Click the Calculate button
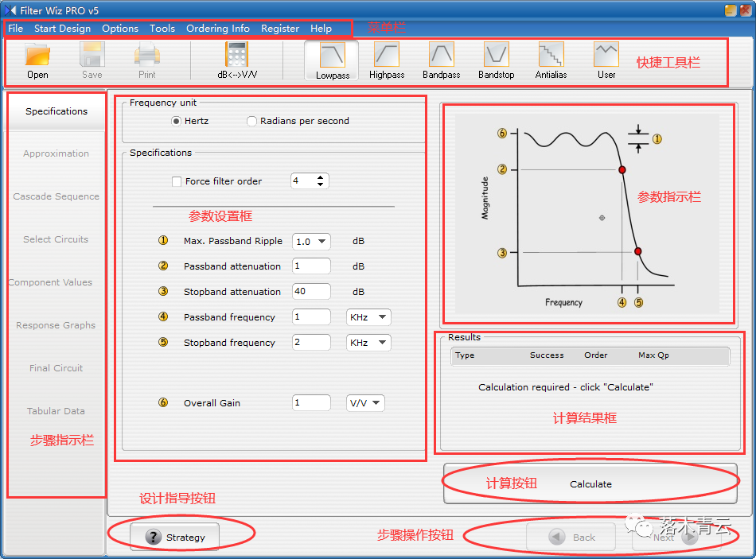 coord(590,483)
